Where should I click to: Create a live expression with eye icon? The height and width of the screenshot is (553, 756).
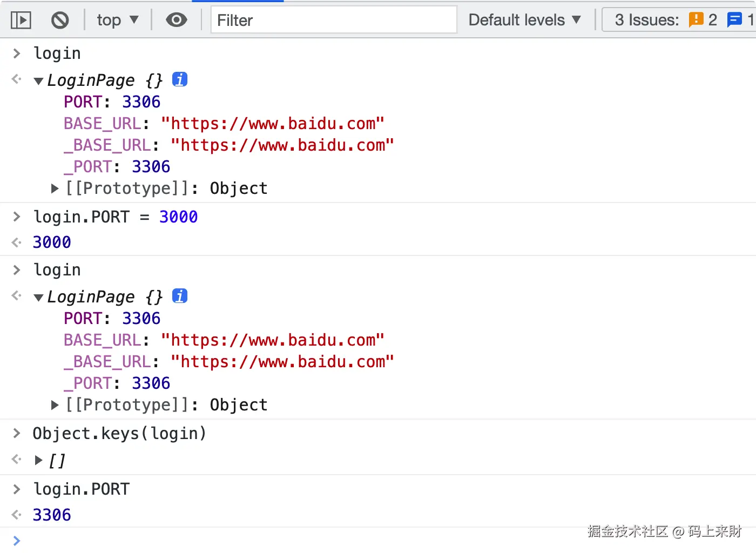[x=176, y=21]
